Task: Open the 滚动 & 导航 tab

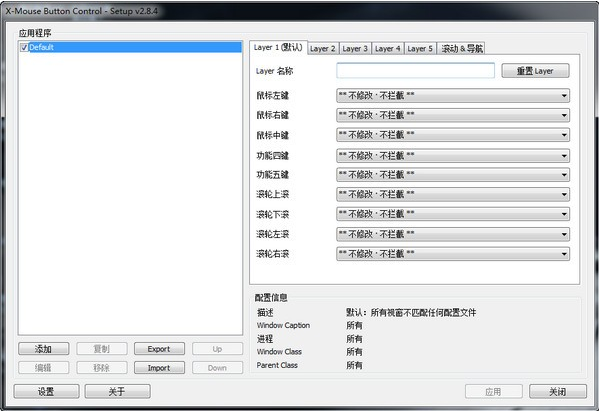Action: coord(461,49)
